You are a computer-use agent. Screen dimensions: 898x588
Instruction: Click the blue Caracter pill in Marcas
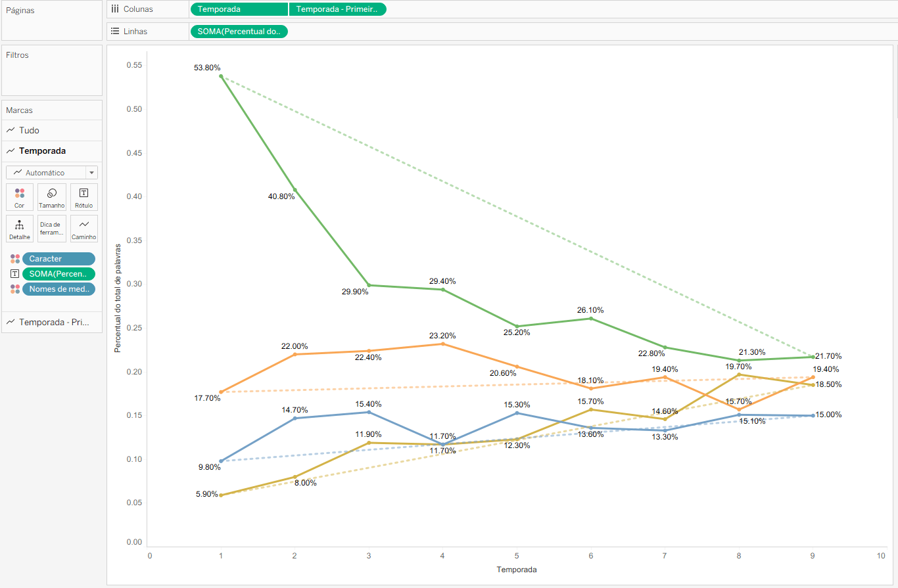point(59,259)
